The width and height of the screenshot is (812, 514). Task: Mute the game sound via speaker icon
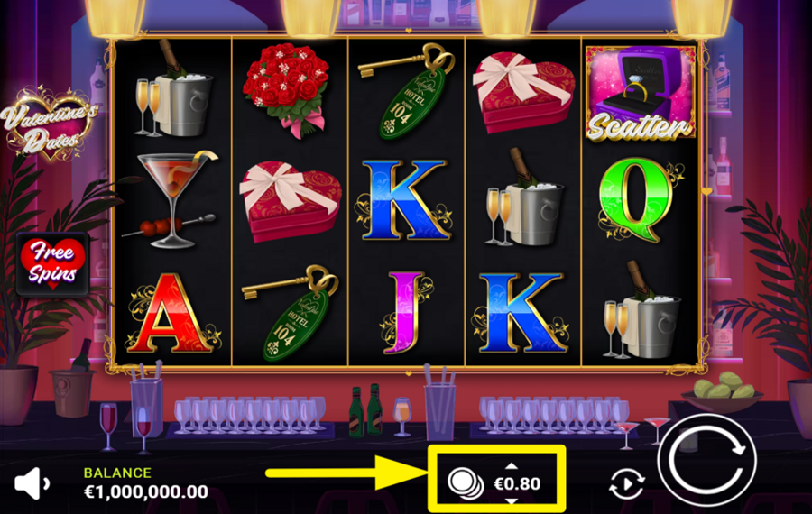coord(32,483)
